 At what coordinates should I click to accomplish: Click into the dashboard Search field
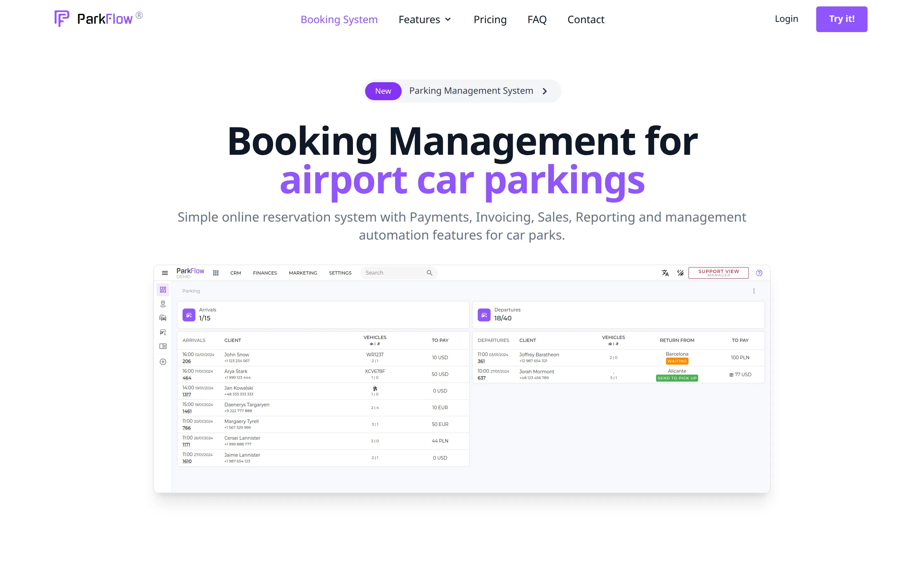(399, 273)
